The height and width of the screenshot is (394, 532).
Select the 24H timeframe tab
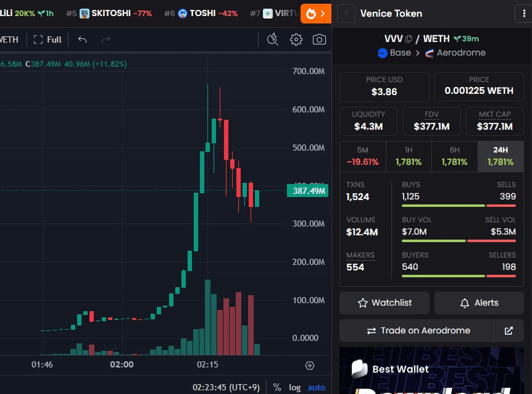coord(501,156)
